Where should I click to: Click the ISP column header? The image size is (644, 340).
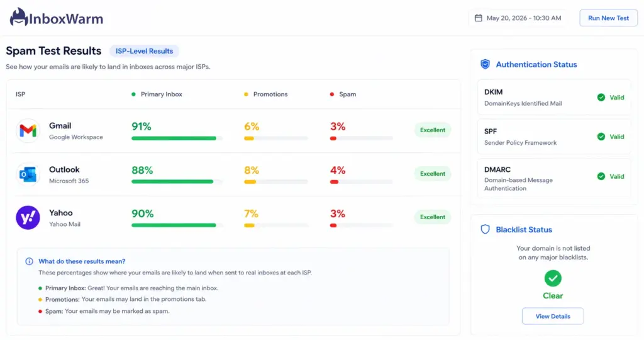pos(21,94)
